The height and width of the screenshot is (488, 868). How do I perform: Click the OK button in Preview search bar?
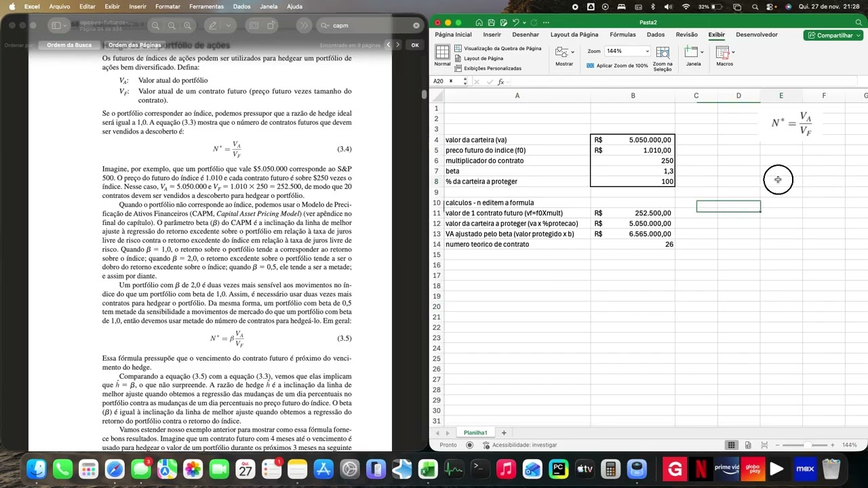[415, 45]
